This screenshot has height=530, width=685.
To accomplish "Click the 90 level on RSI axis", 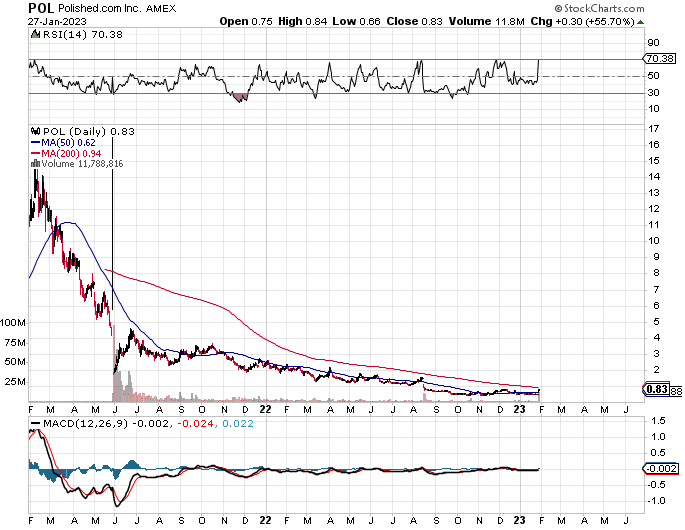I will click(x=654, y=43).
